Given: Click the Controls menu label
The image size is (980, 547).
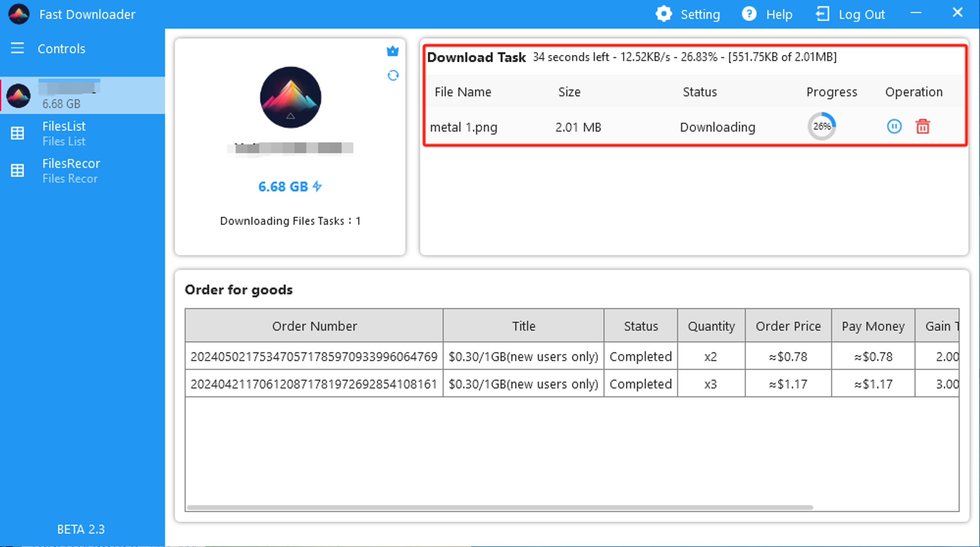Looking at the screenshot, I should [x=61, y=48].
